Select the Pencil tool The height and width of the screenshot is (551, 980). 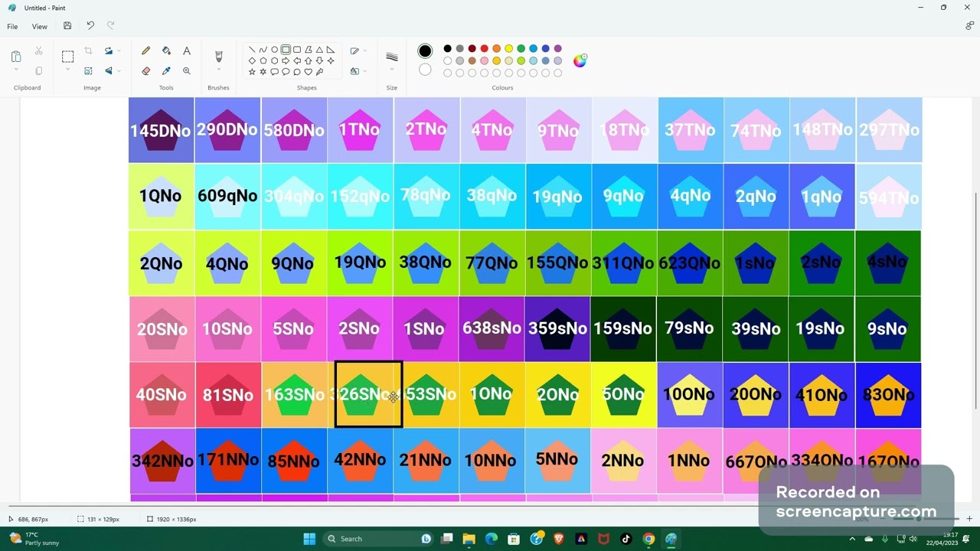point(145,51)
